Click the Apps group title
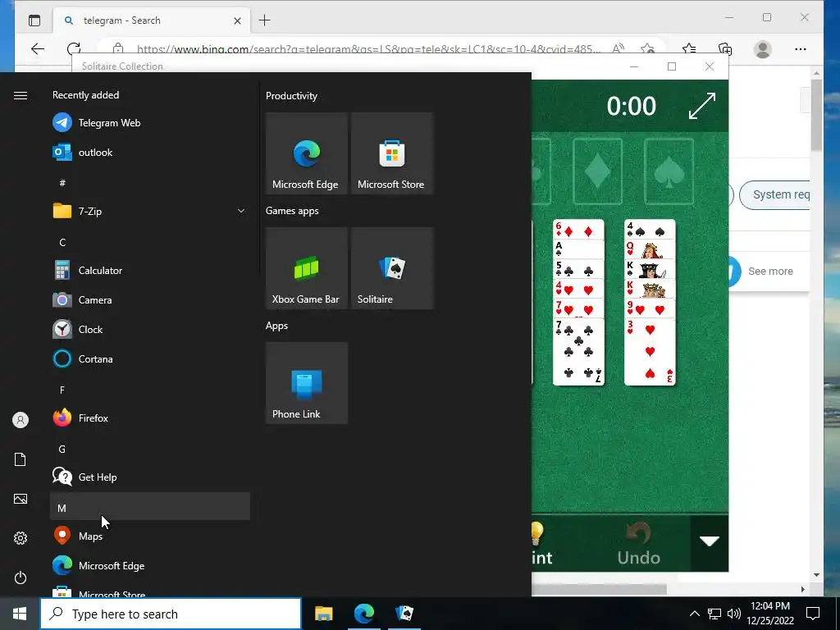 click(x=277, y=326)
